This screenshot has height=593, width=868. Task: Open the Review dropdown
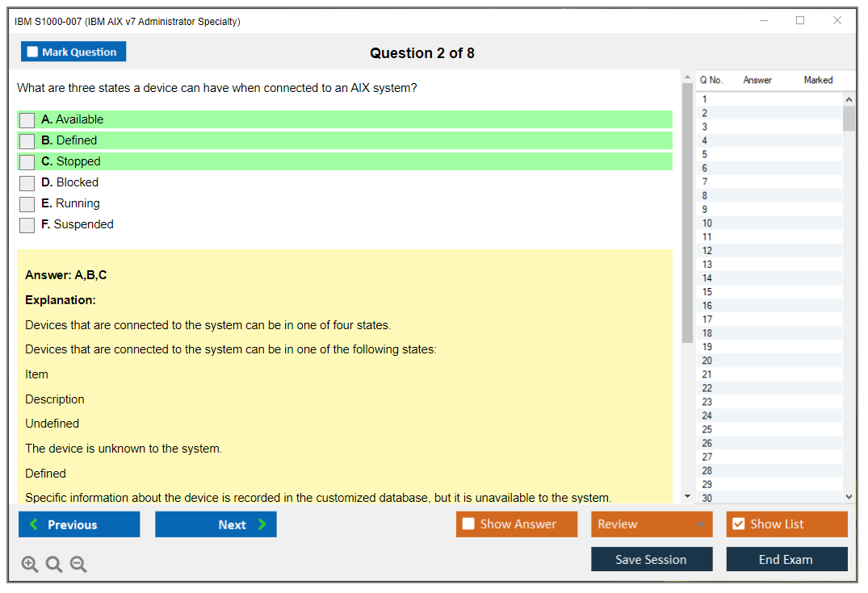(x=652, y=524)
